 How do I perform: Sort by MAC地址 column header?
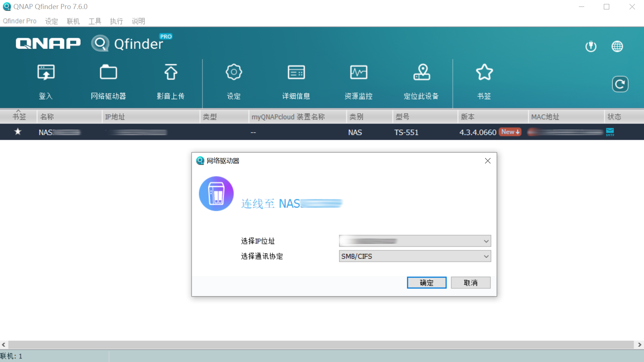[567, 116]
